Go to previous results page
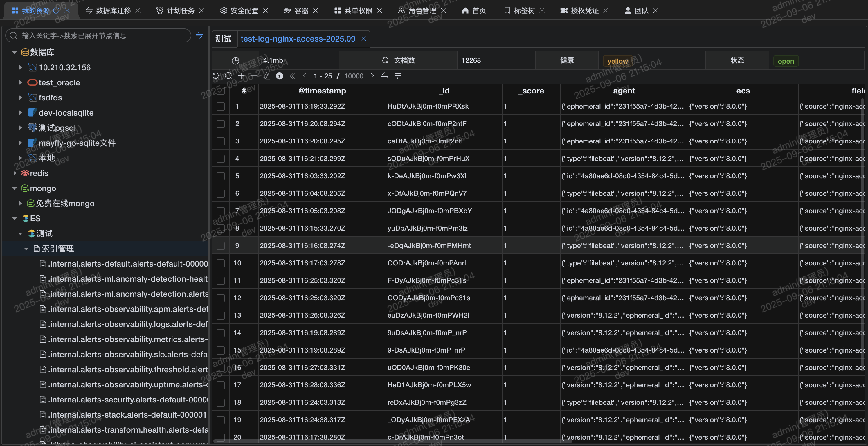Viewport: 868px width, 446px height. pyautogui.click(x=305, y=76)
